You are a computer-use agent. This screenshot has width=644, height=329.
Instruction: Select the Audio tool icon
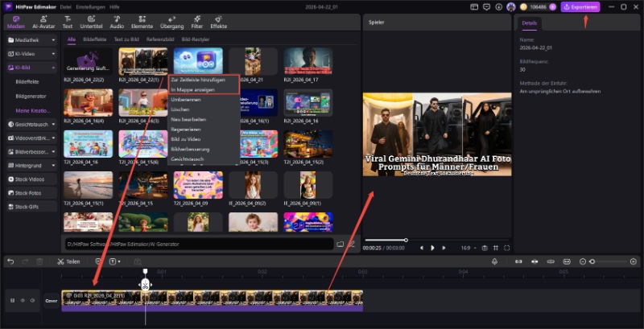tap(117, 22)
